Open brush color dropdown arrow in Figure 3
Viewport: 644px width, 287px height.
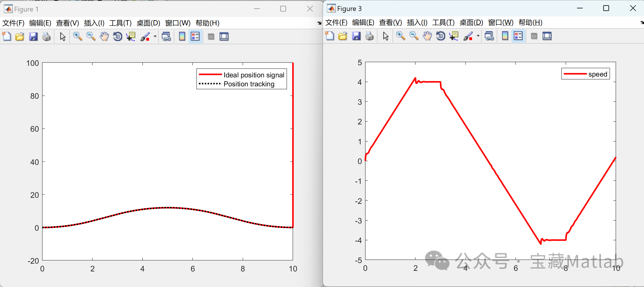[x=478, y=36]
